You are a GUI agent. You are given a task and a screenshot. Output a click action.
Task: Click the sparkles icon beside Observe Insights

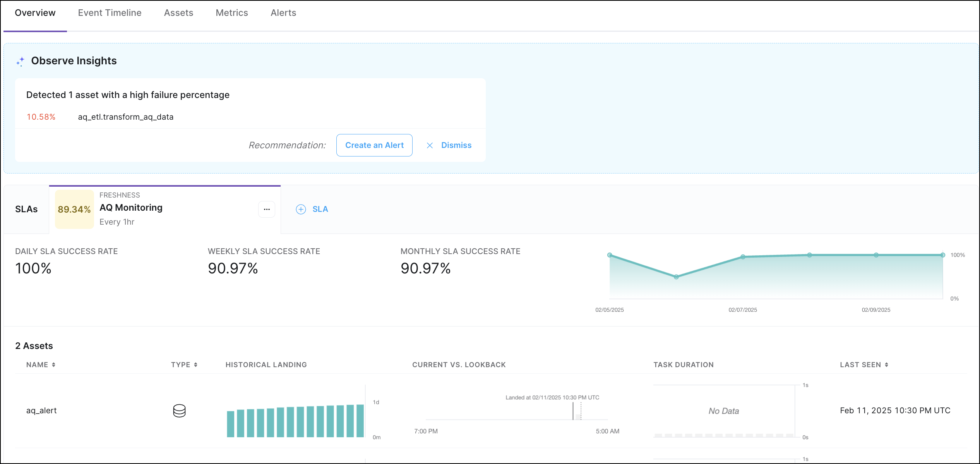[20, 61]
